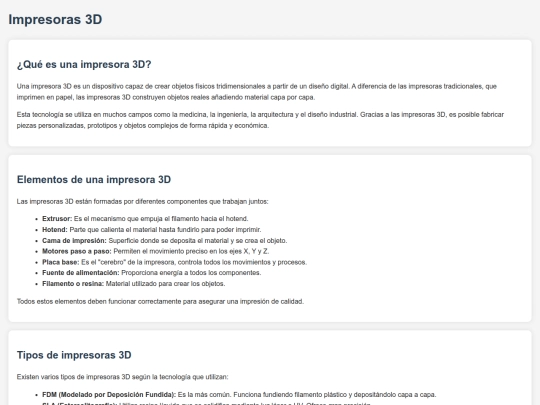The height and width of the screenshot is (405, 540).
Task: Click the heading 'Elementos de una impresora 3D'
Action: pyautogui.click(x=94, y=179)
